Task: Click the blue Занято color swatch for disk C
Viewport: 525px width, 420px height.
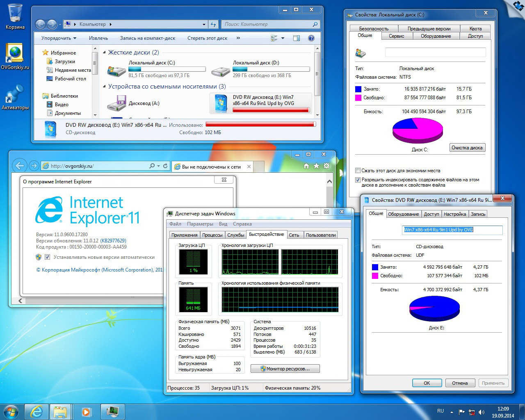Action: coord(358,89)
